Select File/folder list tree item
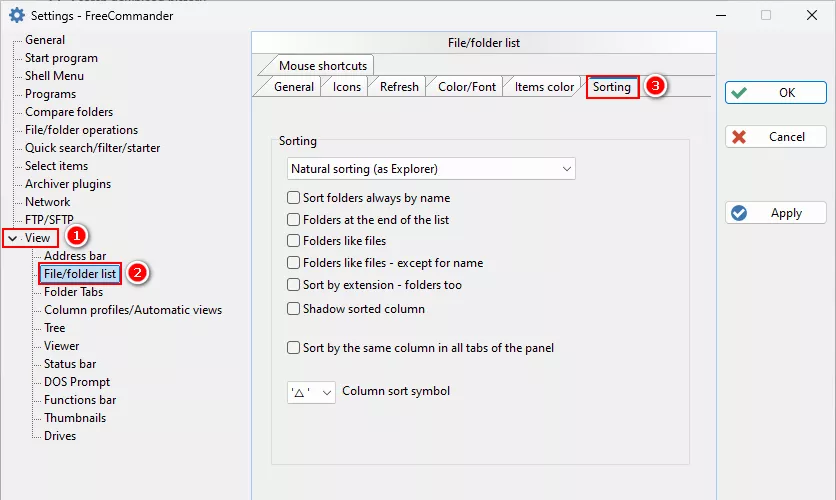 click(80, 274)
